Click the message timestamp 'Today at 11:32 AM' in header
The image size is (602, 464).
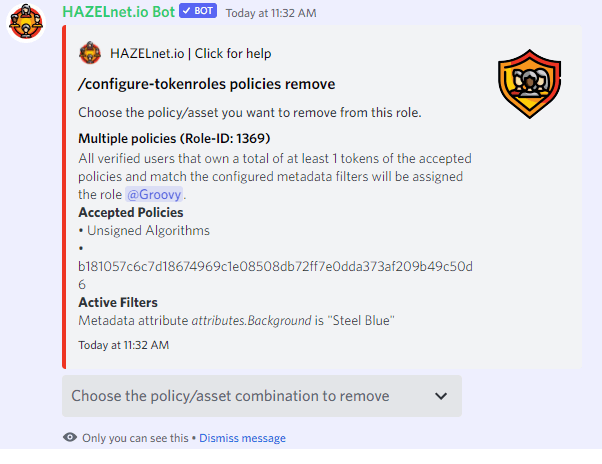point(271,13)
